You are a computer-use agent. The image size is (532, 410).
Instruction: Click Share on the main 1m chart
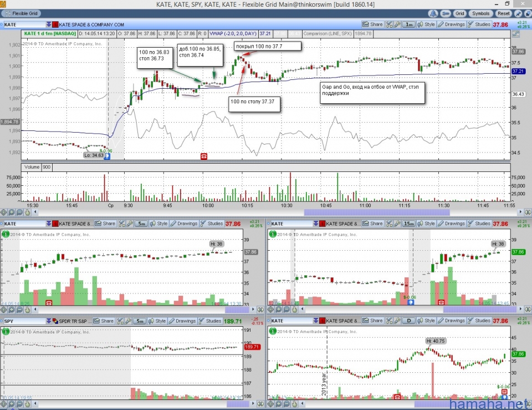[372, 24]
